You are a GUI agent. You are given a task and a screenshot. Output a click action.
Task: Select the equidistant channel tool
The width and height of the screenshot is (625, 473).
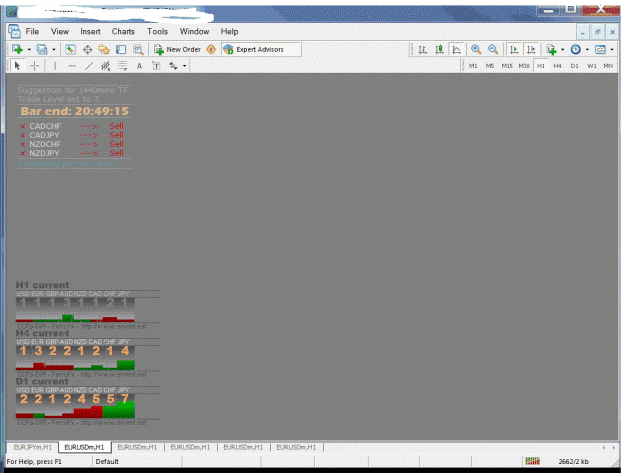tap(106, 66)
